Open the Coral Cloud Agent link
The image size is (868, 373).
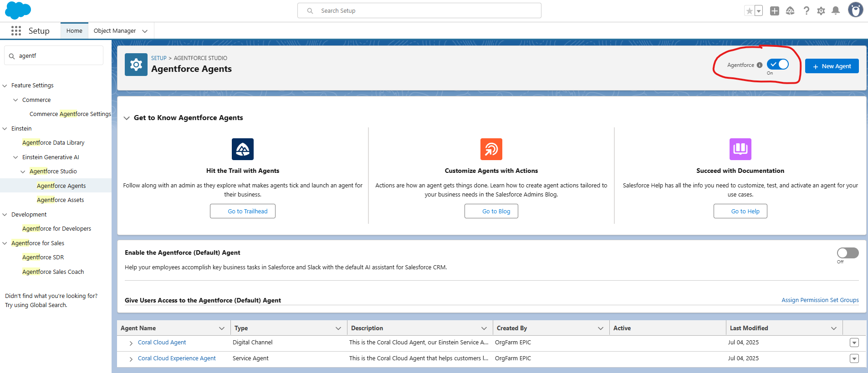162,343
